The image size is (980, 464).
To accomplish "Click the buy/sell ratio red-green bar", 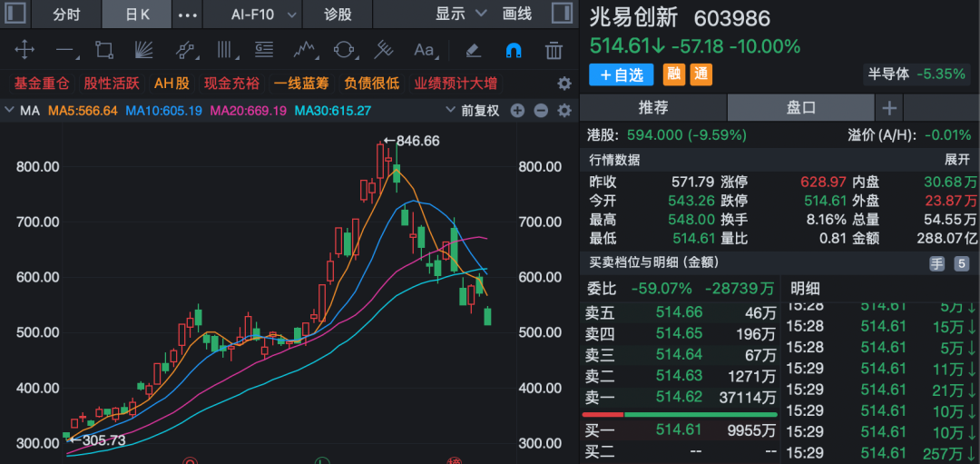I will (x=680, y=415).
